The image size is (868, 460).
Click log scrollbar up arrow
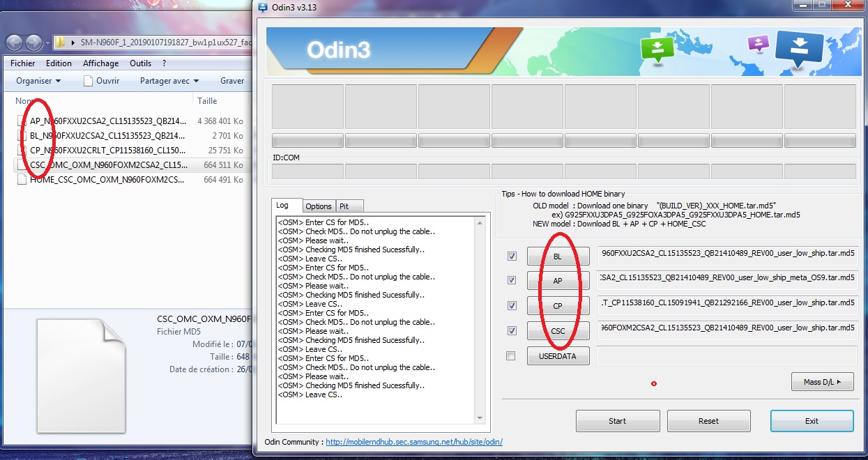click(x=480, y=223)
